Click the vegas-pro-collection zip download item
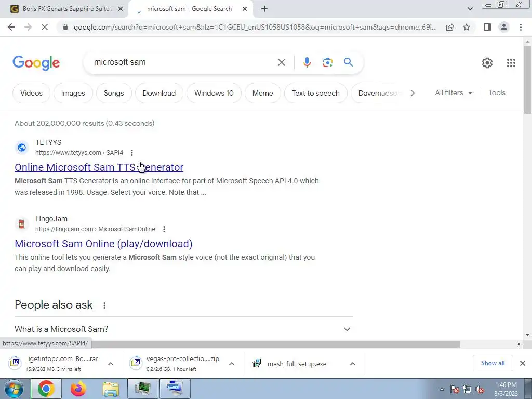 pyautogui.click(x=177, y=364)
